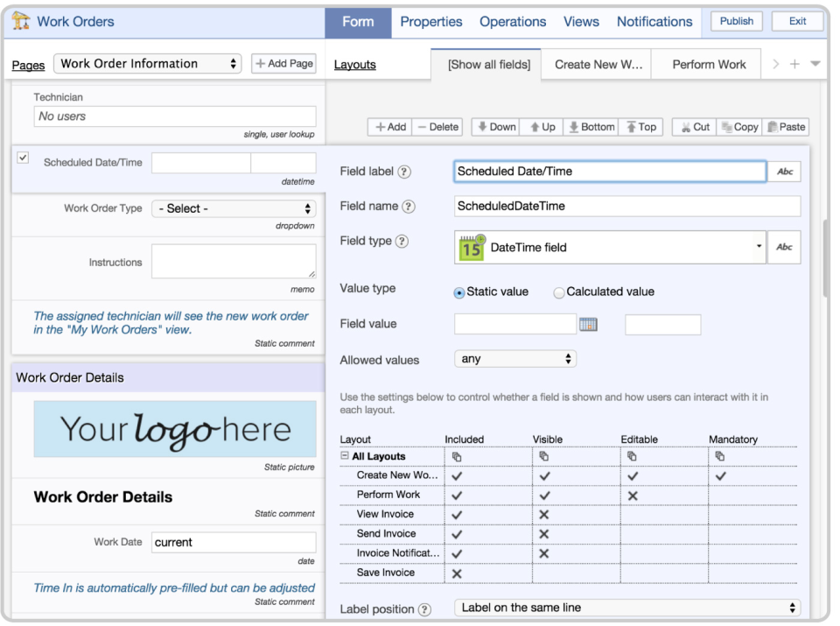
Task: Click the Abc icon next to Field label
Action: [x=784, y=171]
